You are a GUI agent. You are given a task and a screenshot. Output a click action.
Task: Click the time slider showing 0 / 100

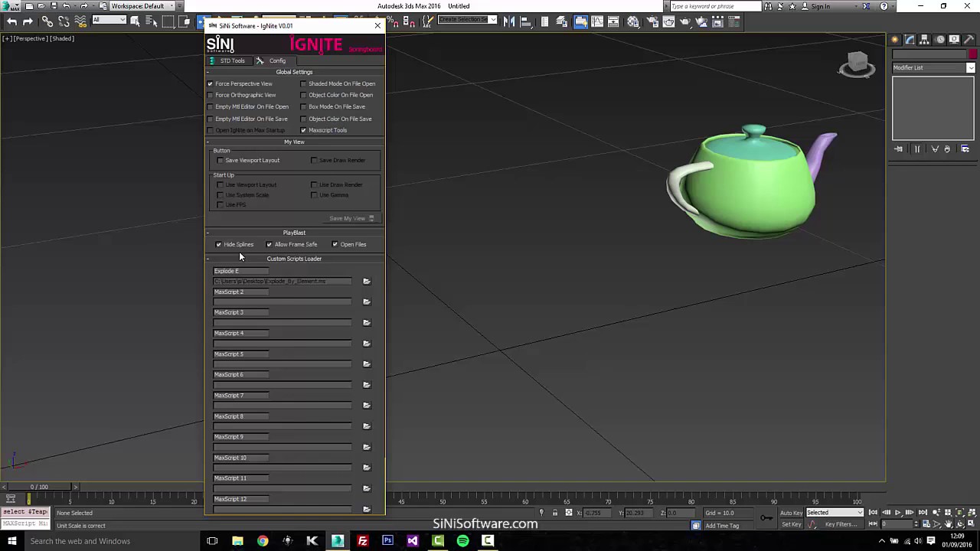pos(39,487)
